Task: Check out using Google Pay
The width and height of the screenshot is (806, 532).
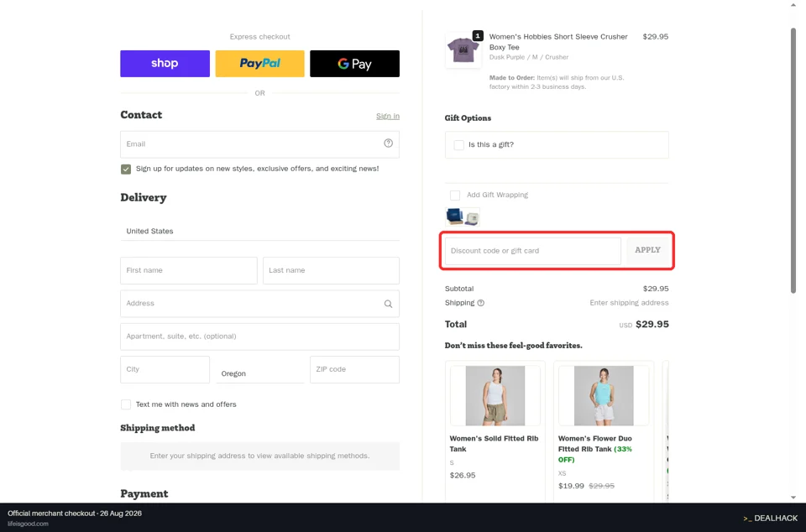Action: tap(354, 64)
